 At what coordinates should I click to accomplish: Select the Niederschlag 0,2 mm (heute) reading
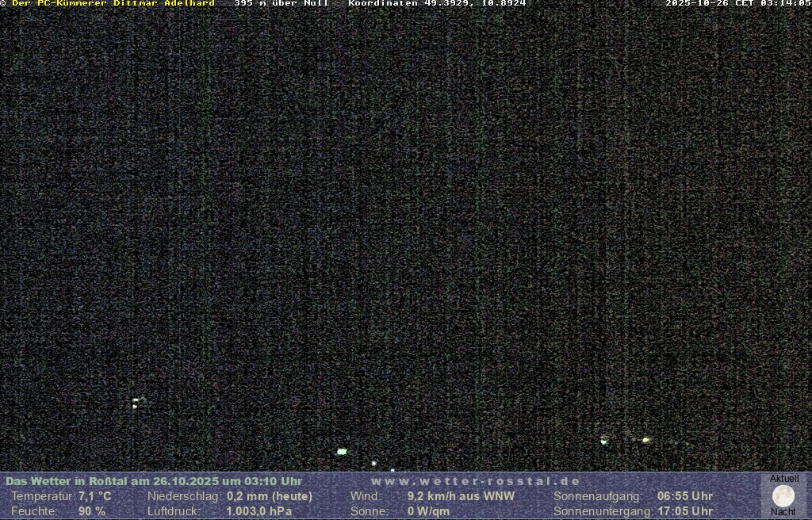pyautogui.click(x=270, y=496)
